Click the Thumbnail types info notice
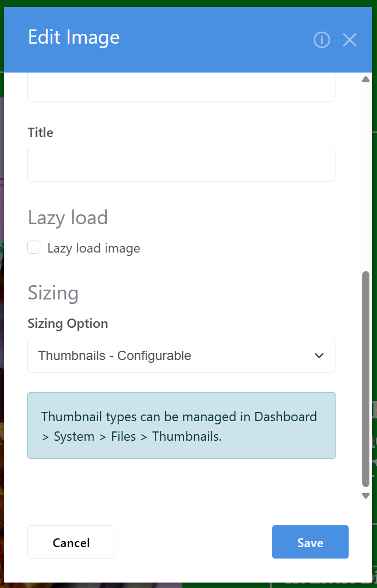 (x=181, y=425)
